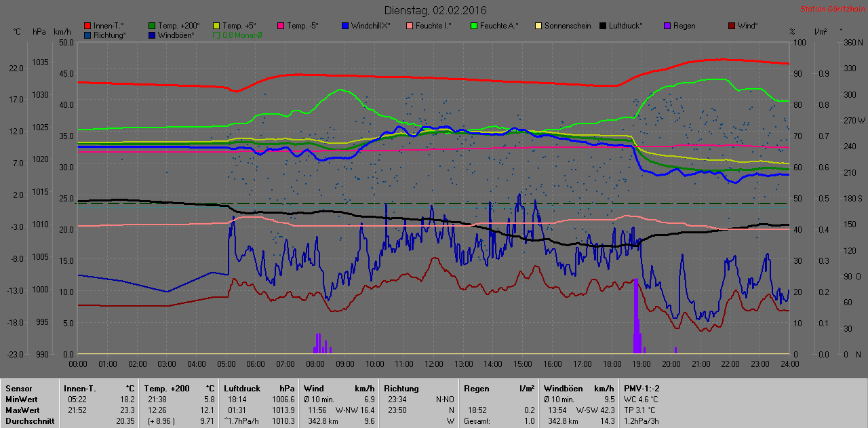Viewport: 868px width, 428px height.
Task: Click the black Luftdruck legend swatch
Action: pos(603,26)
